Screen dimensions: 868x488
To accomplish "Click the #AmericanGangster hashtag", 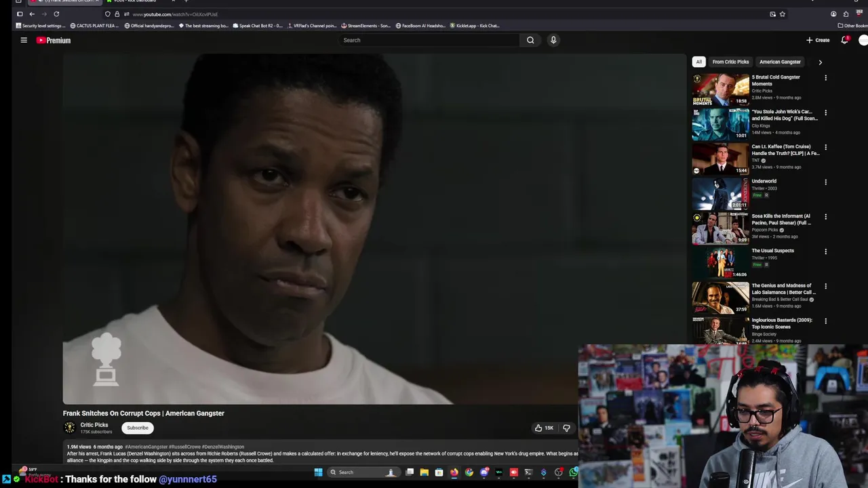I will [146, 447].
